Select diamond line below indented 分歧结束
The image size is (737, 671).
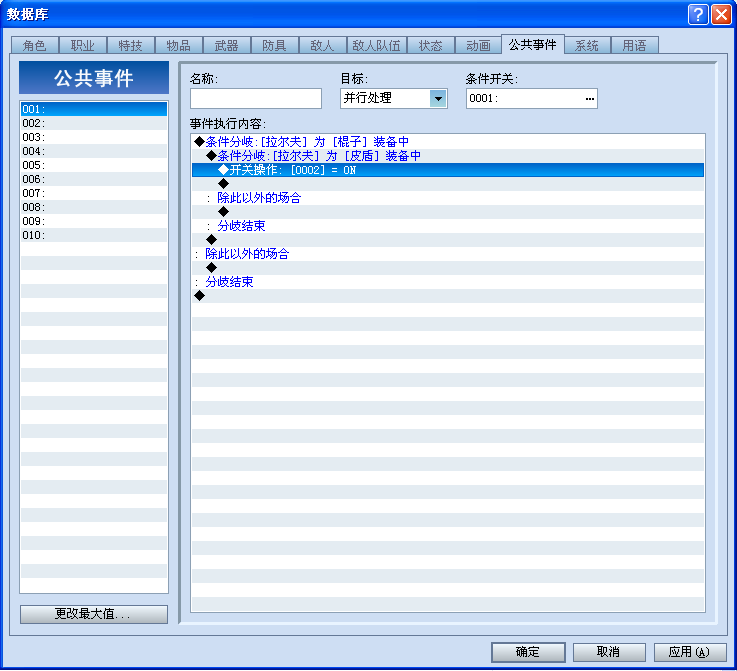click(x=448, y=240)
